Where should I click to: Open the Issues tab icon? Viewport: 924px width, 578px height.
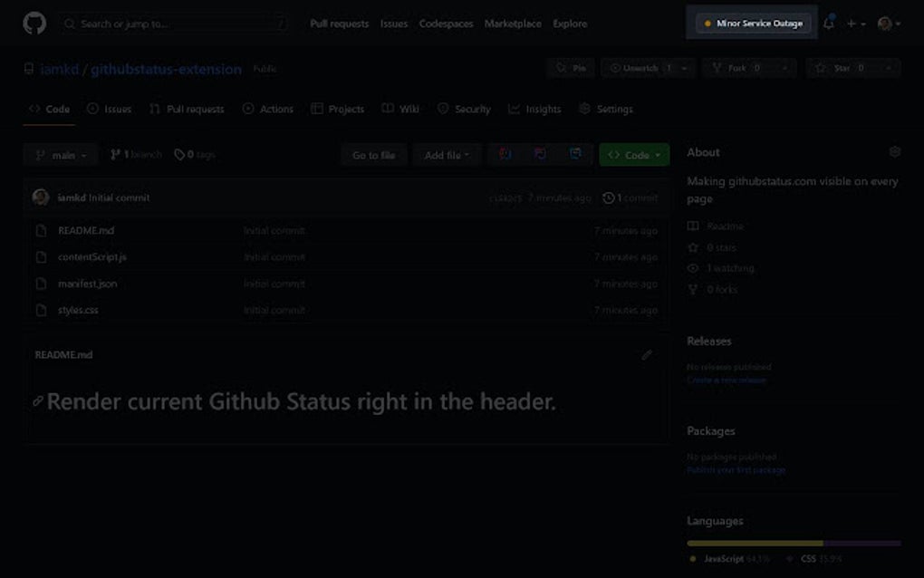point(91,109)
